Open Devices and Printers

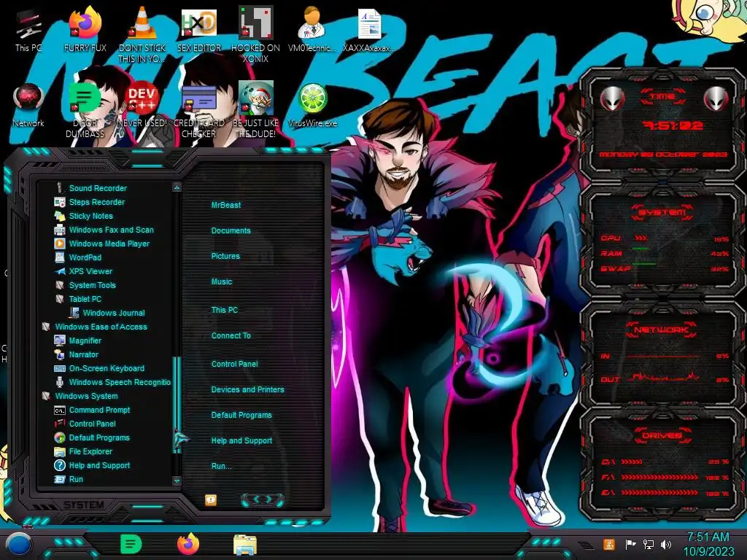click(248, 389)
